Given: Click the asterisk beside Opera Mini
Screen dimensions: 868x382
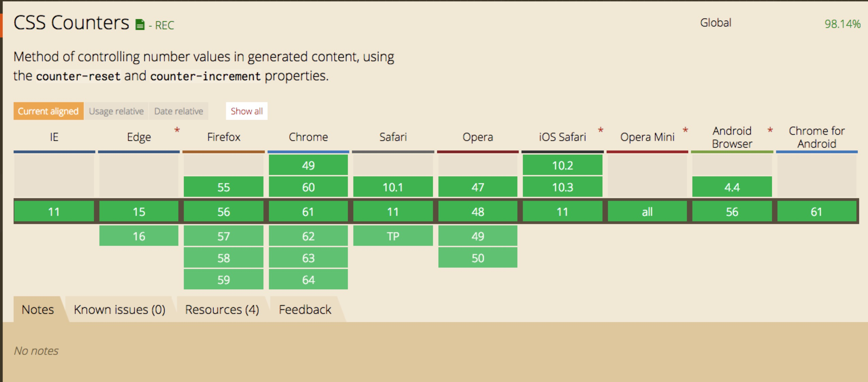Looking at the screenshot, I should (x=685, y=130).
